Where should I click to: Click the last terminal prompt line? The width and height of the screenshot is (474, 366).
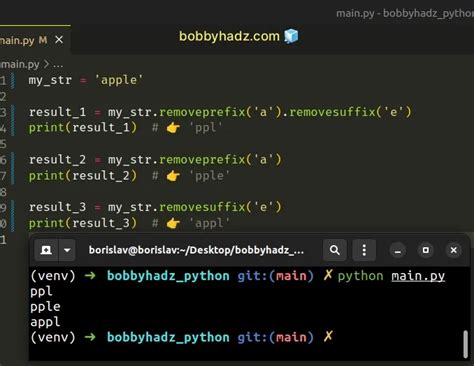(182, 337)
